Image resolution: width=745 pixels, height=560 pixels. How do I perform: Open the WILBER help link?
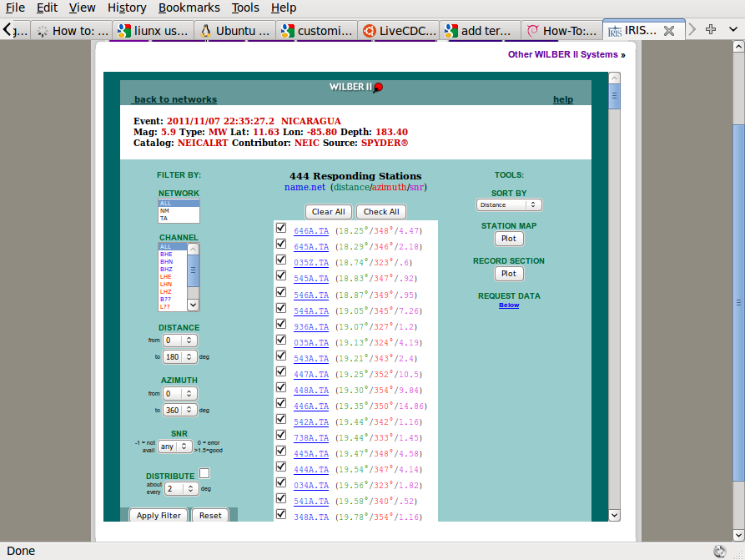(x=563, y=99)
